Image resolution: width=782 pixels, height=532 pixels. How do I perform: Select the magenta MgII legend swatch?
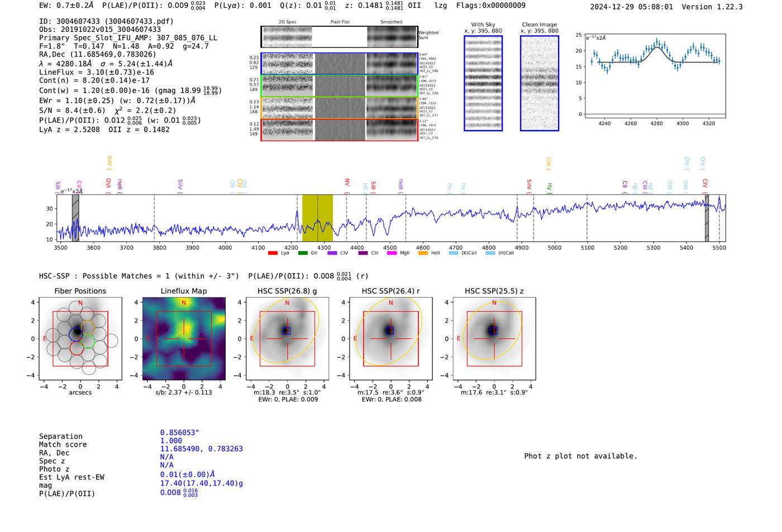(392, 253)
